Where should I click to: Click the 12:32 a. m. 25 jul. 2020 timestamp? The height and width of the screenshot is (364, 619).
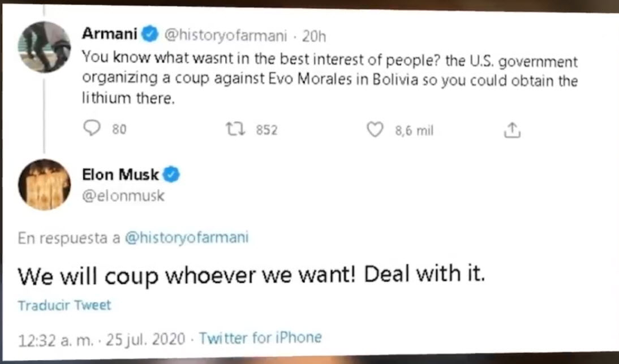[x=102, y=339]
